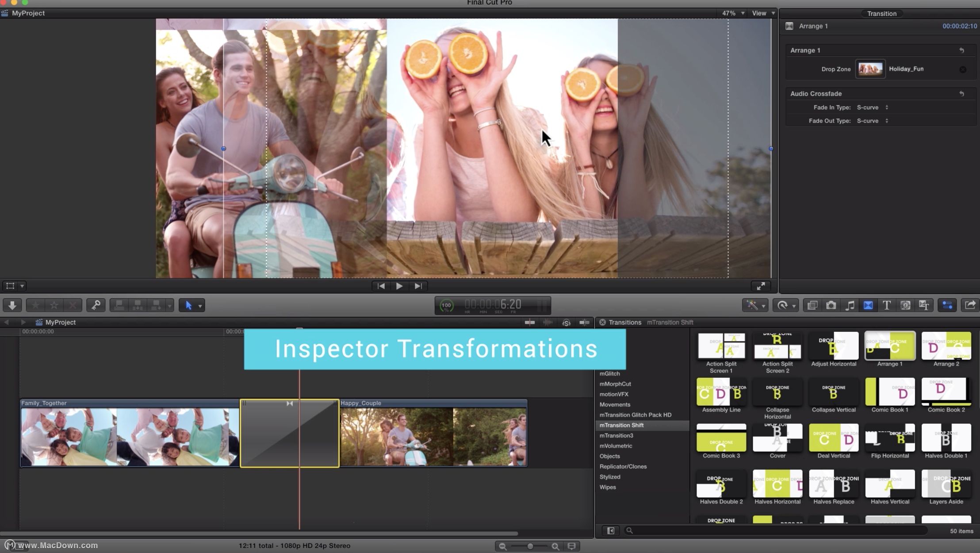The width and height of the screenshot is (980, 553).
Task: Reset the Audio Crossfade parameters
Action: [961, 94]
